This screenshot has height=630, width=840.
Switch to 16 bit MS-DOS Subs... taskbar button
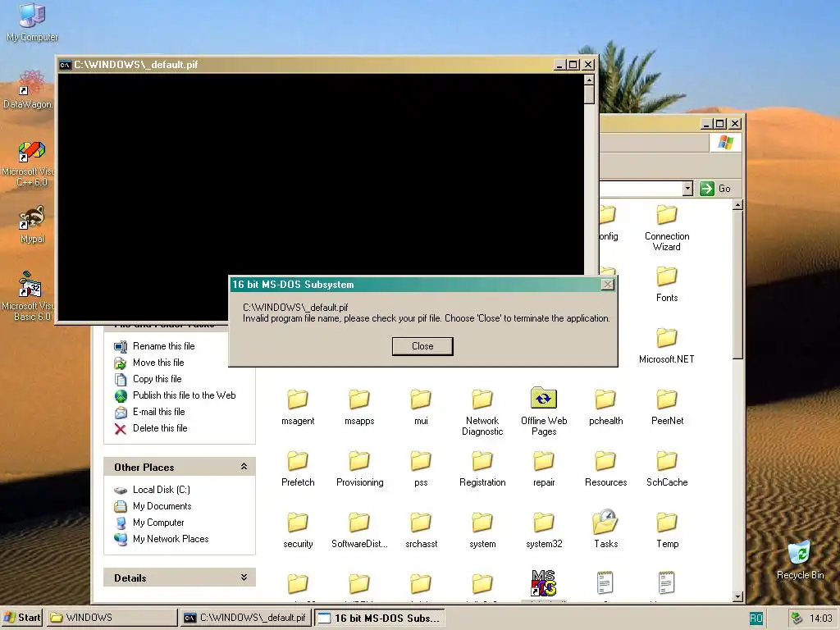[x=380, y=618]
